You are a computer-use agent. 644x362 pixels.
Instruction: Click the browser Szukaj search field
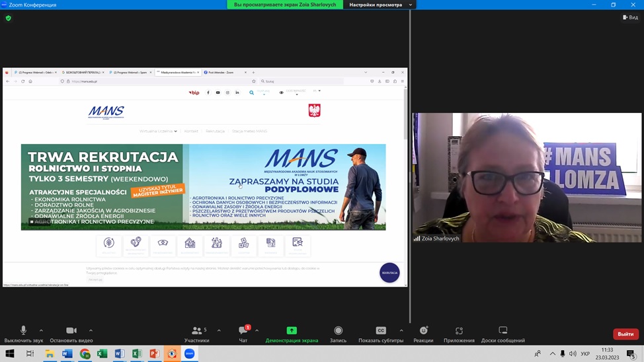coord(302,81)
